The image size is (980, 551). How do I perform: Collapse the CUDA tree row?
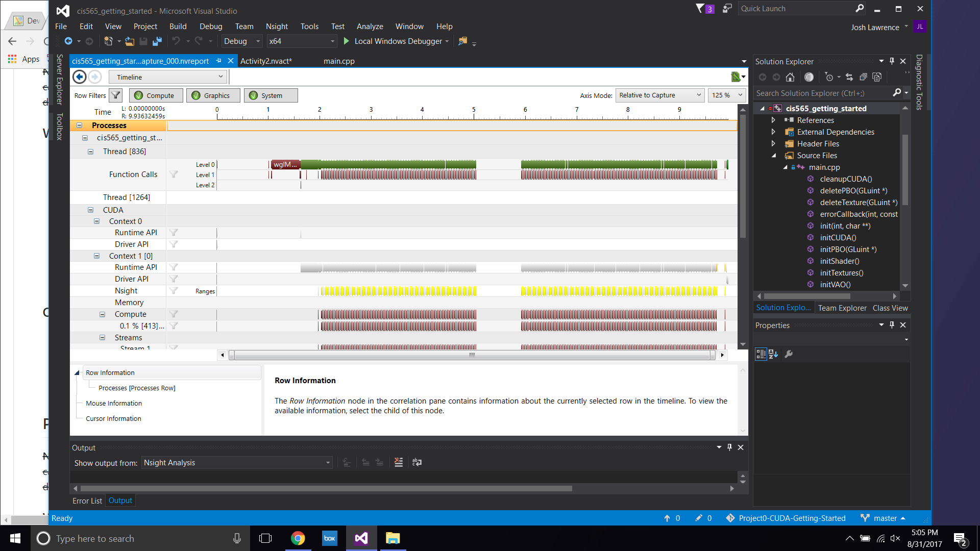click(x=90, y=210)
